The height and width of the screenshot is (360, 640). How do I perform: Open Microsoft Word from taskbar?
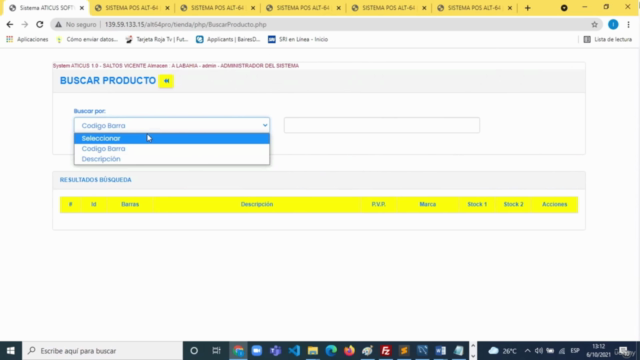(440, 351)
